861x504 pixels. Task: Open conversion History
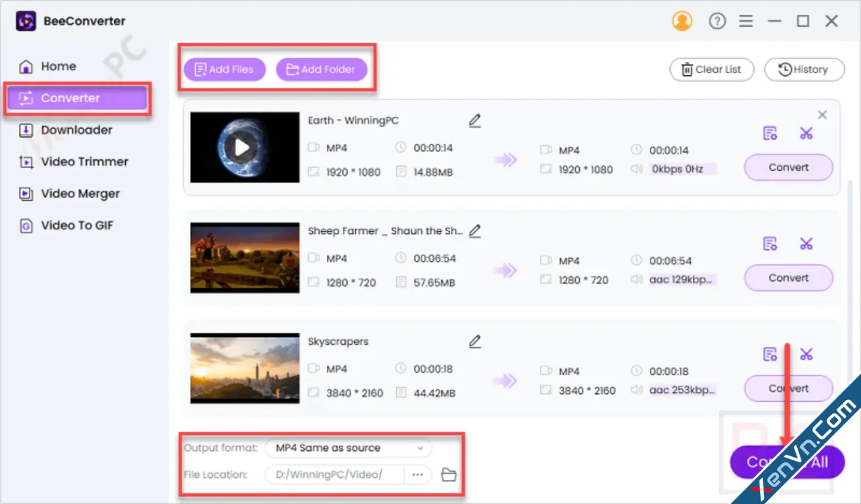point(804,69)
